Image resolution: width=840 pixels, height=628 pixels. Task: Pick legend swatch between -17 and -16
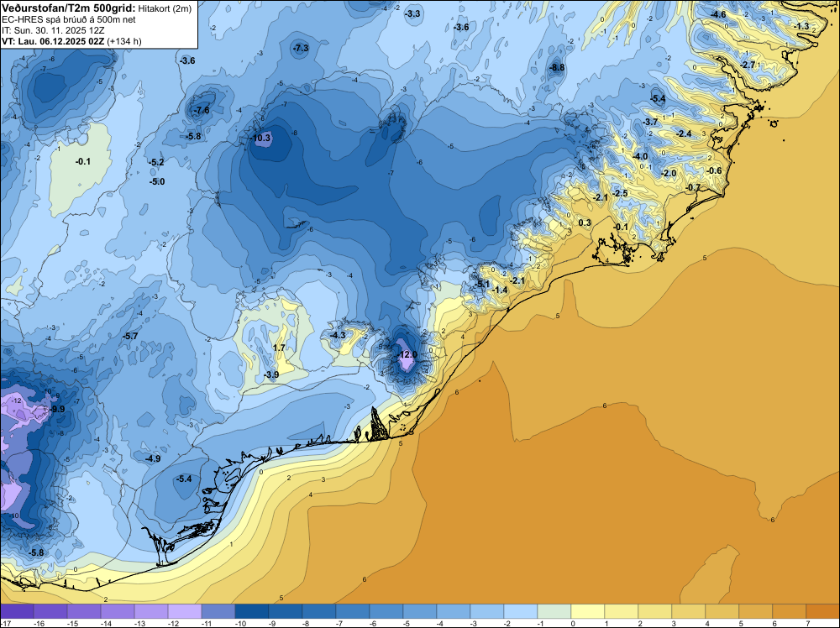tap(17, 611)
